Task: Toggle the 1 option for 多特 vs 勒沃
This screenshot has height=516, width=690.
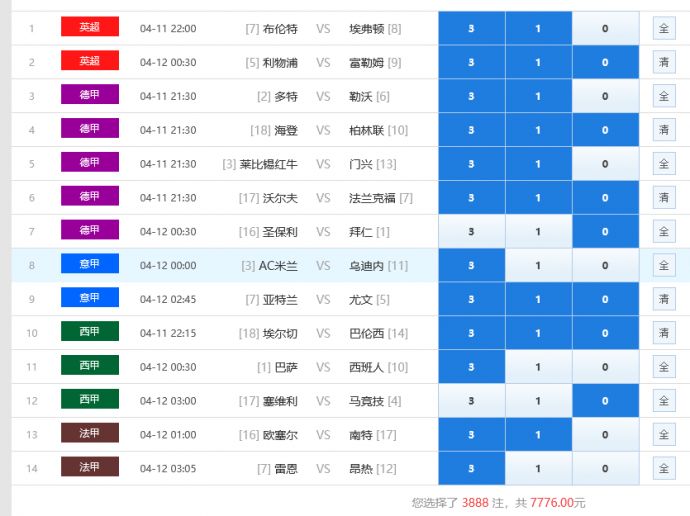Action: (x=538, y=96)
